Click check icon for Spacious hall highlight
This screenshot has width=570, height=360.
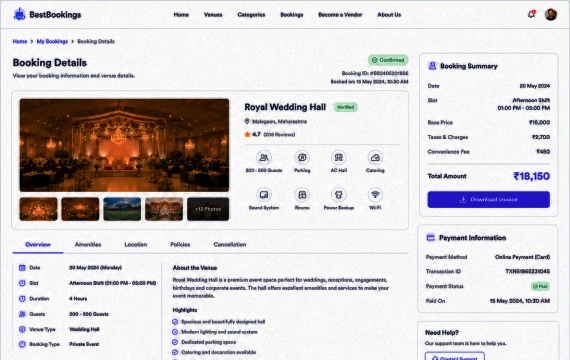pos(175,322)
